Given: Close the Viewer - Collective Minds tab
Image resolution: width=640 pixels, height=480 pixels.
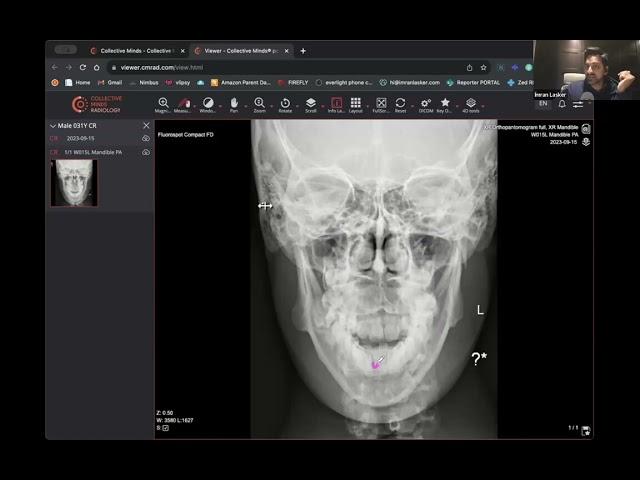Looking at the screenshot, I should pyautogui.click(x=287, y=51).
